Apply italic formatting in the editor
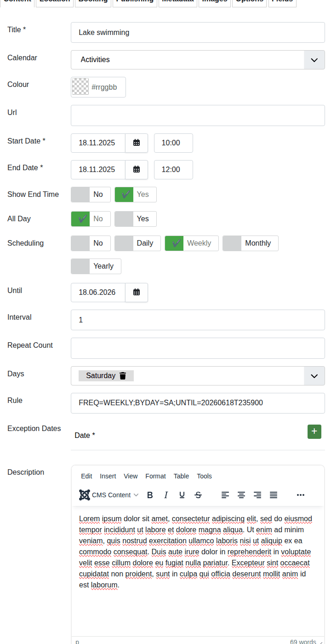Viewport: 331px width, 644px height. click(166, 495)
